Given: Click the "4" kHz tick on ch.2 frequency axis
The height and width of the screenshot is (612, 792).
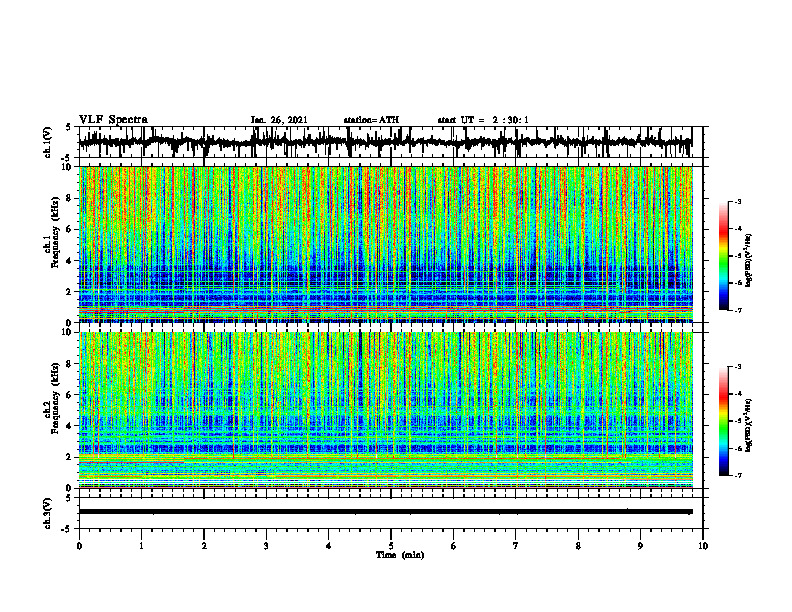Looking at the screenshot, I should click(x=70, y=426).
